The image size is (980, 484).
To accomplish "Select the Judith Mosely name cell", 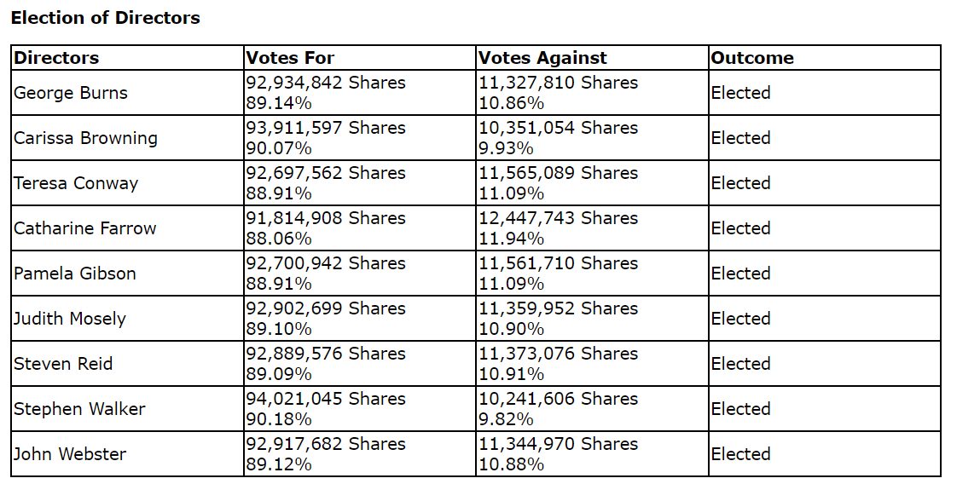I will coord(70,319).
